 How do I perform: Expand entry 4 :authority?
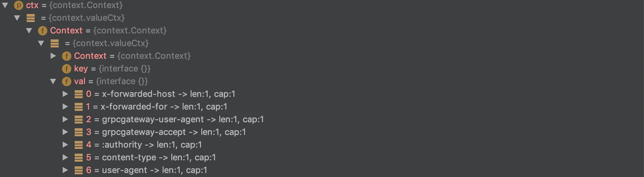tap(65, 145)
